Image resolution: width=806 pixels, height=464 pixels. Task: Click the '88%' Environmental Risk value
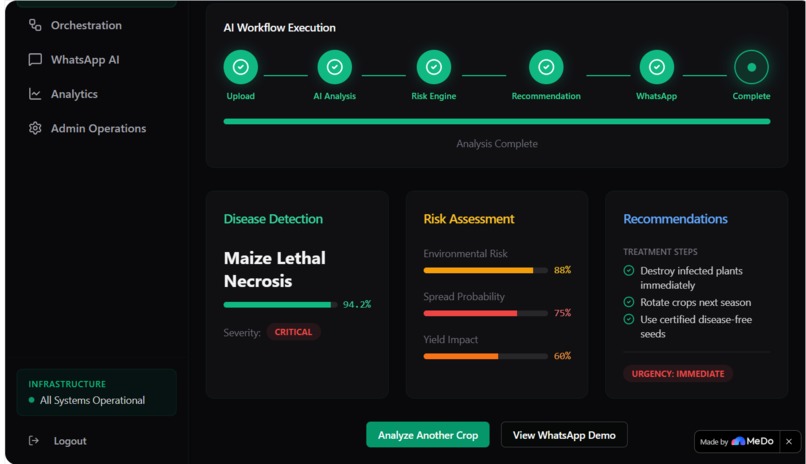562,270
